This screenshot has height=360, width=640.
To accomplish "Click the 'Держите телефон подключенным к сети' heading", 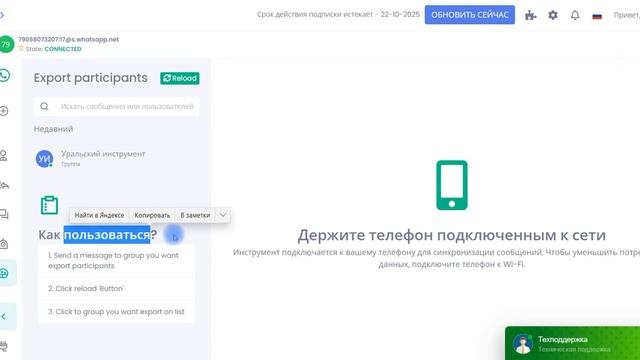I will coord(451,235).
